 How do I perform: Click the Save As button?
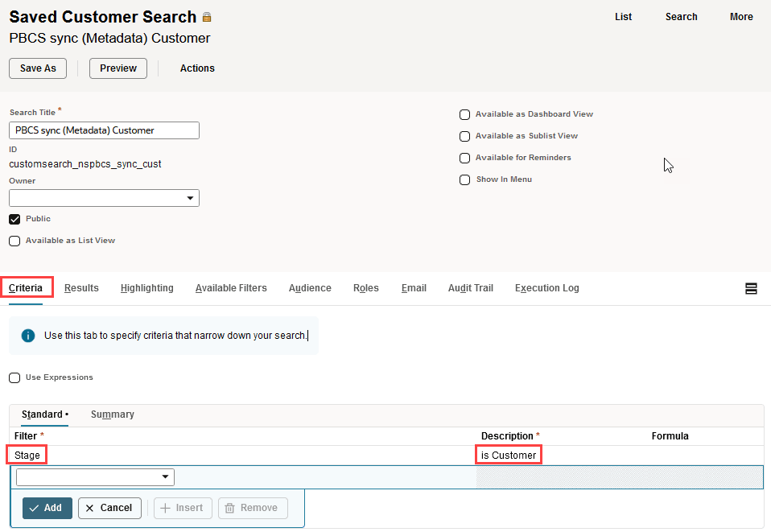click(38, 68)
